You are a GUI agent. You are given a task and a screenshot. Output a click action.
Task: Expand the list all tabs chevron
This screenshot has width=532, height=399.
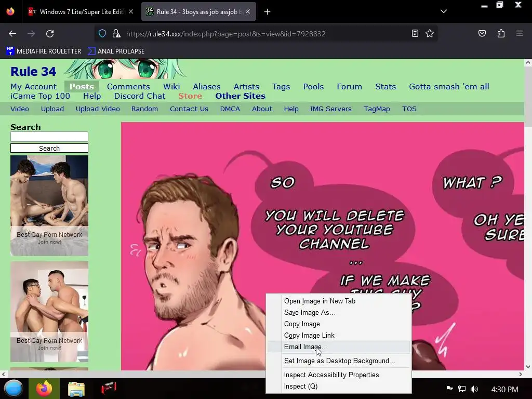pos(444,11)
